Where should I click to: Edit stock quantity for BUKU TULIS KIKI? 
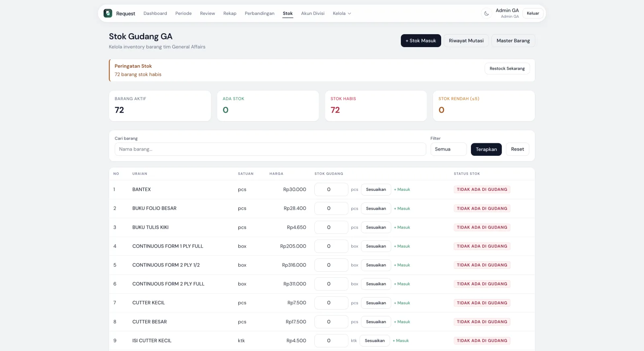tap(331, 227)
